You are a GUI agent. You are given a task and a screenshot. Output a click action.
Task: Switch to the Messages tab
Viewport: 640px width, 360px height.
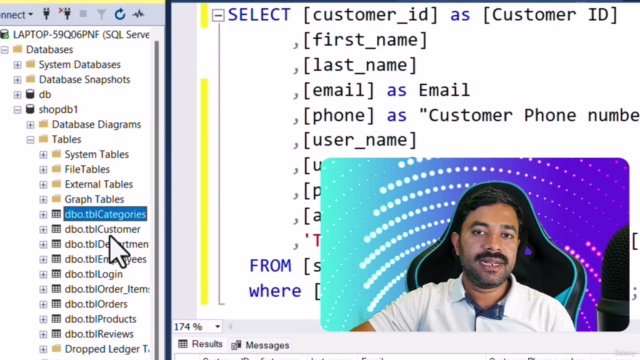coord(260,345)
